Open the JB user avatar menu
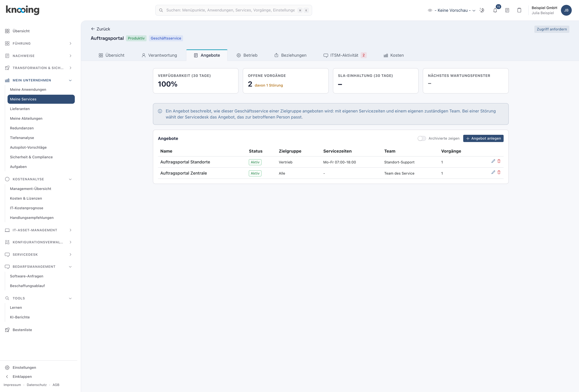This screenshot has height=392, width=579. pyautogui.click(x=566, y=10)
